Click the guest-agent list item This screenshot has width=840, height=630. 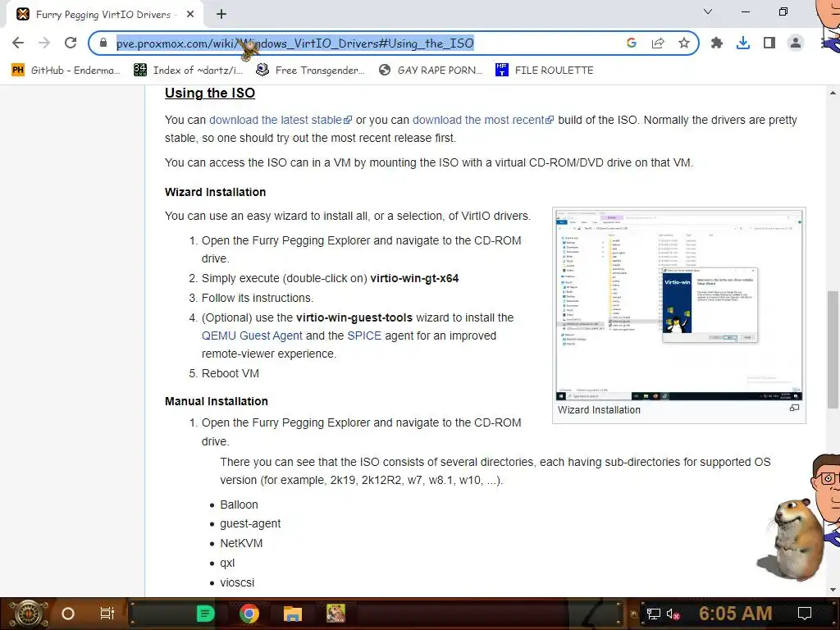250,524
